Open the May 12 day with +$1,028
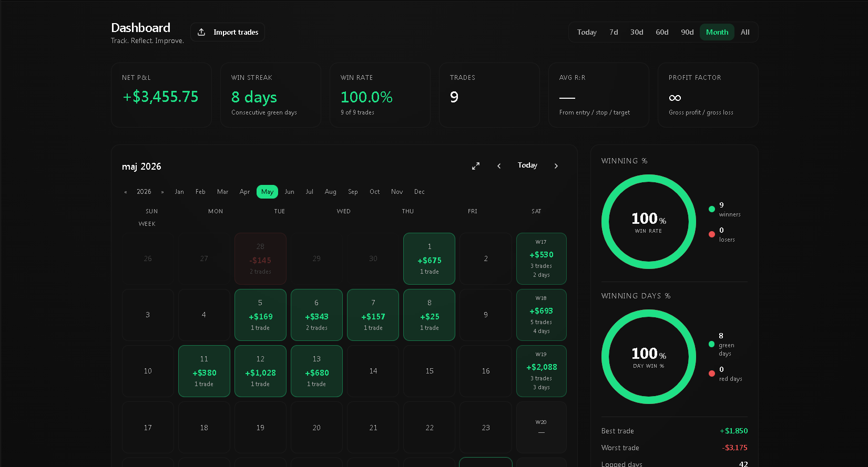Image resolution: width=868 pixels, height=467 pixels. (260, 371)
